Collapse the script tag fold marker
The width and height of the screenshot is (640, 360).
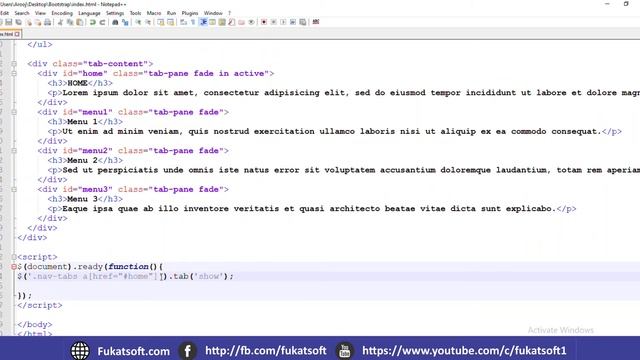tap(14, 257)
